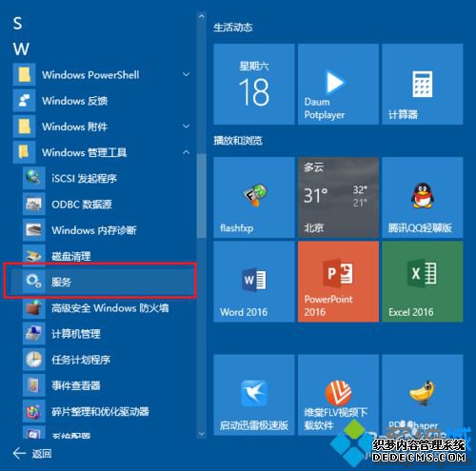Open the Word 2016 tile
Screen dimensions: 476x471
point(254,282)
